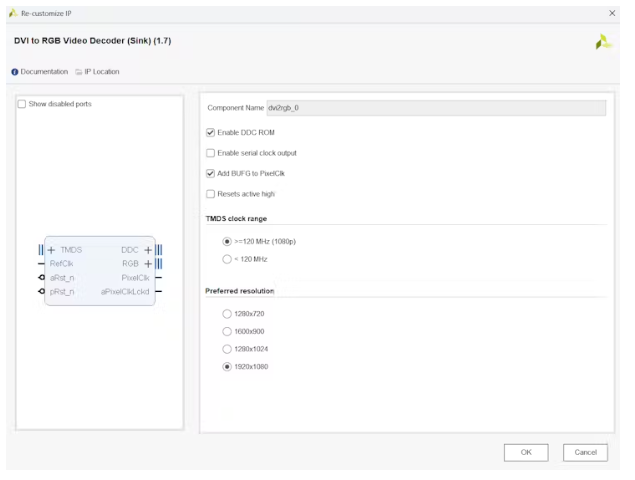
Task: Click the pRst_n port pin symbol
Action: coord(42,291)
